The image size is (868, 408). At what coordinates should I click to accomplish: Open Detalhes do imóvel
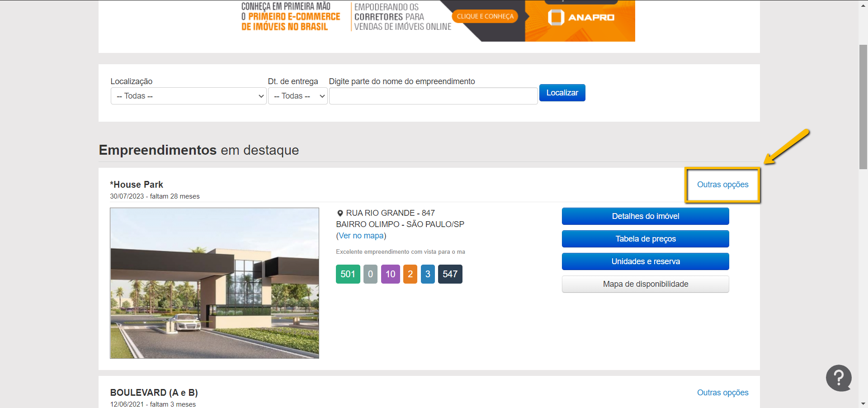(x=645, y=216)
